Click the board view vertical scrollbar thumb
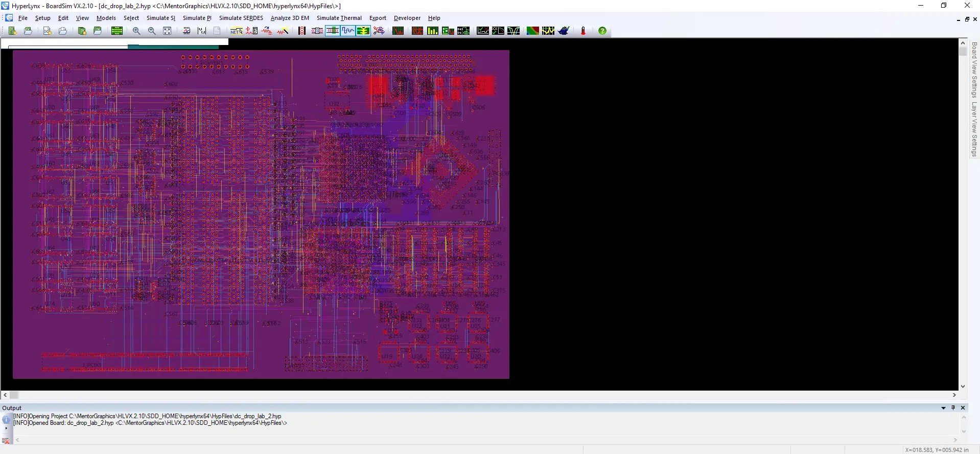Screen dimensions: 980x454 [963, 51]
